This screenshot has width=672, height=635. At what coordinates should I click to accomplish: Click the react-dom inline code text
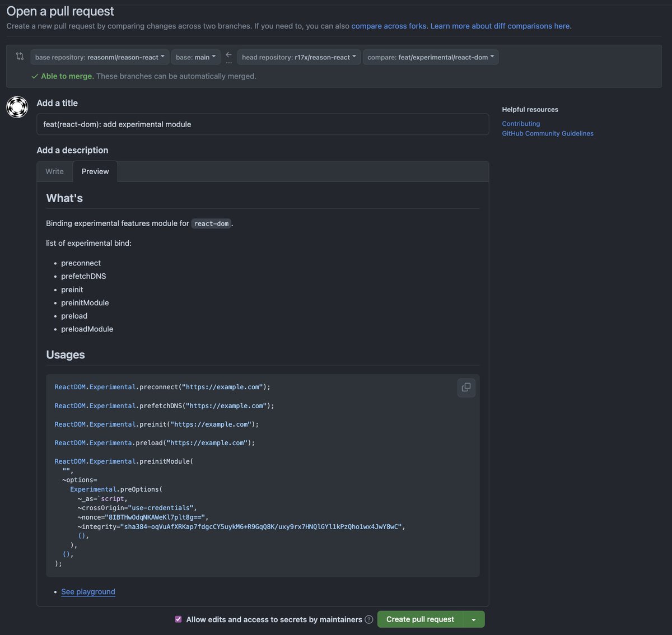tap(211, 223)
